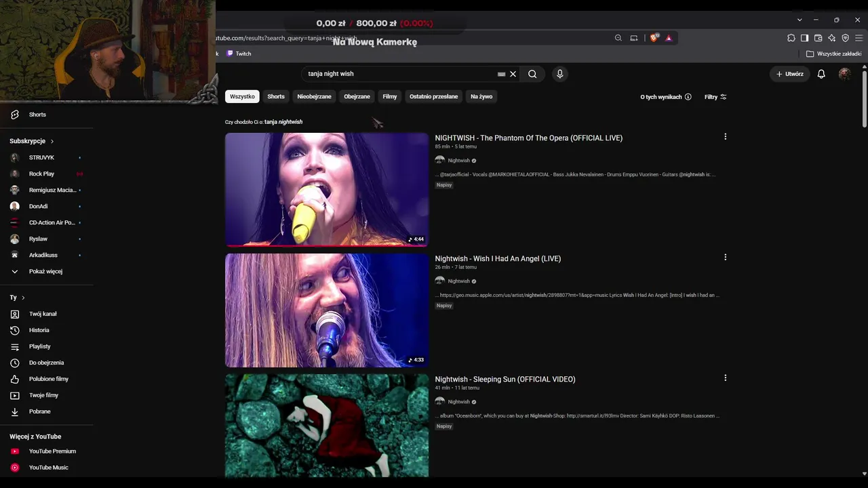This screenshot has width=868, height=488.
Task: Open the Do obejrzenia watch later icon
Action: tap(15, 363)
